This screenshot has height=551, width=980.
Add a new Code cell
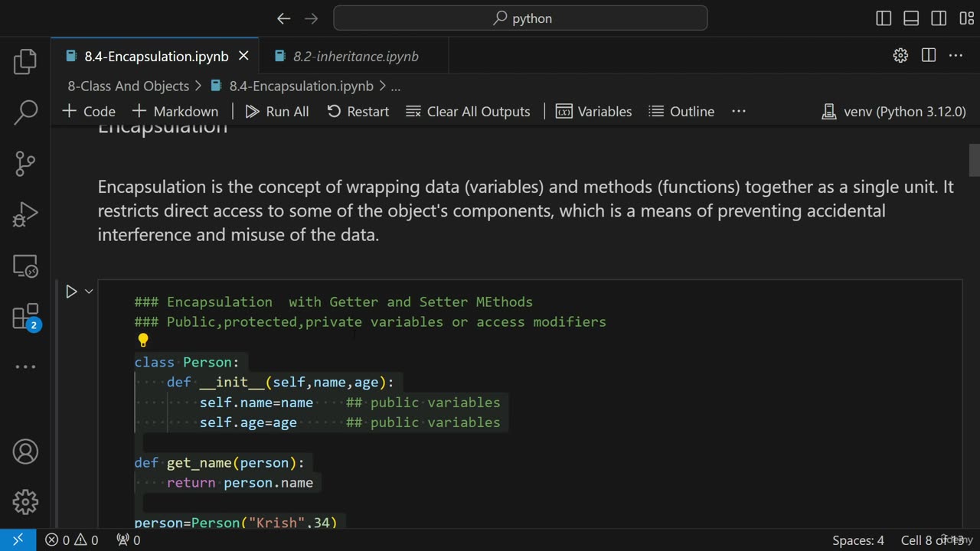point(89,111)
